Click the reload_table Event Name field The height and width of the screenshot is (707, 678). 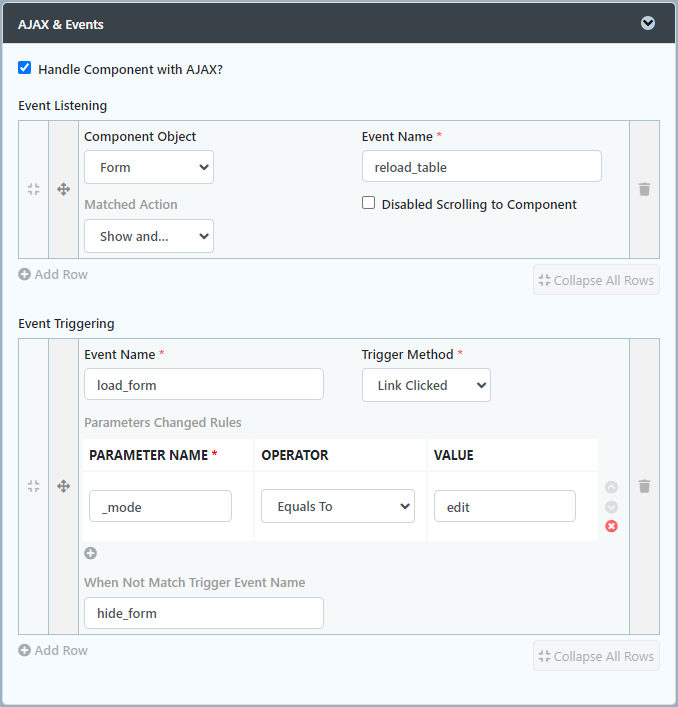click(481, 167)
